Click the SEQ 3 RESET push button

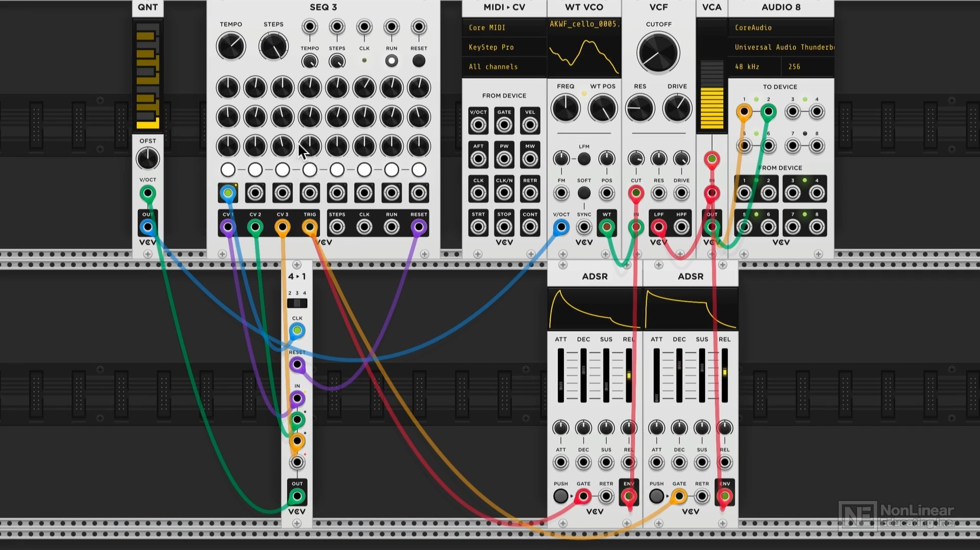click(419, 61)
